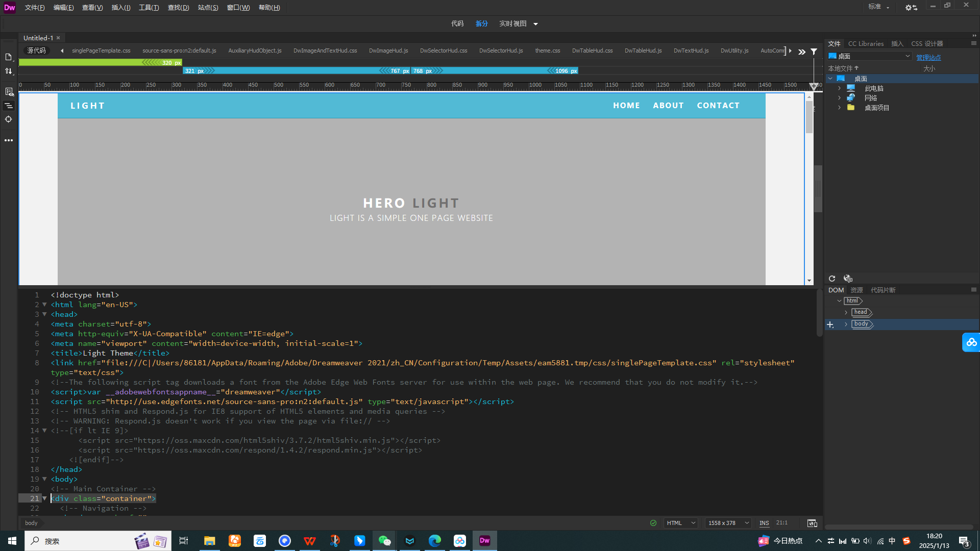Select the Inspect crosshair icon
Image resolution: width=980 pixels, height=551 pixels.
(x=9, y=119)
